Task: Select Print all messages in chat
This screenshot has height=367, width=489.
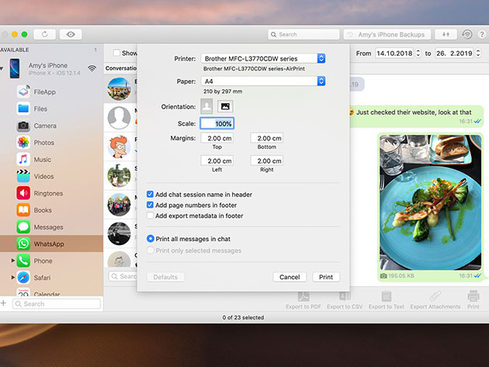Action: (150, 239)
